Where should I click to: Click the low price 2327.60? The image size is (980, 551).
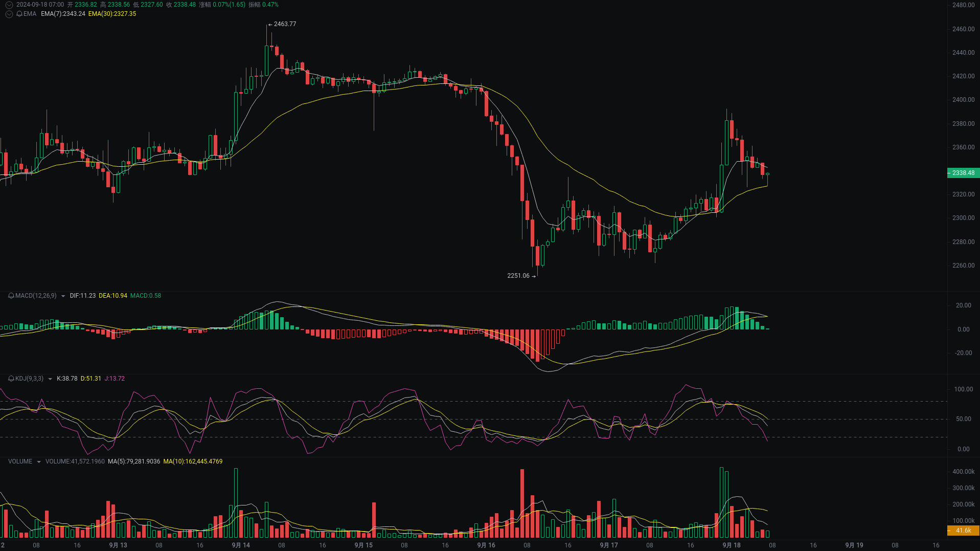pyautogui.click(x=152, y=5)
